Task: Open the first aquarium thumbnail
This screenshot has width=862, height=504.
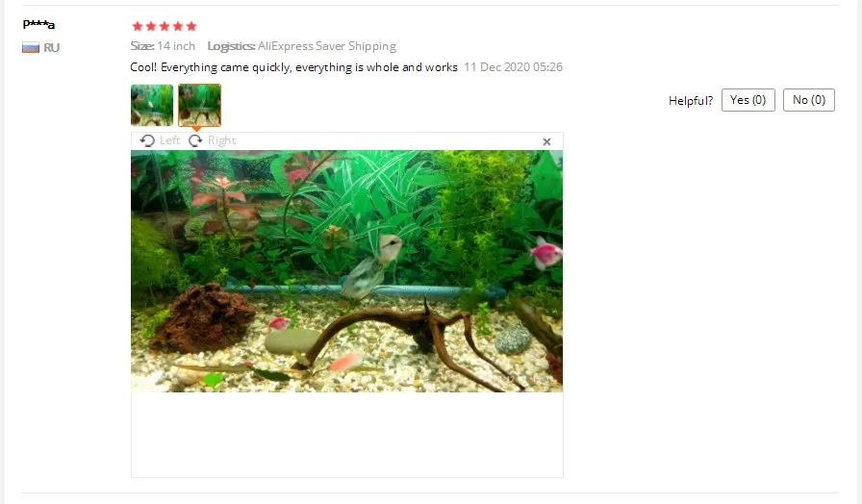Action: 152,105
